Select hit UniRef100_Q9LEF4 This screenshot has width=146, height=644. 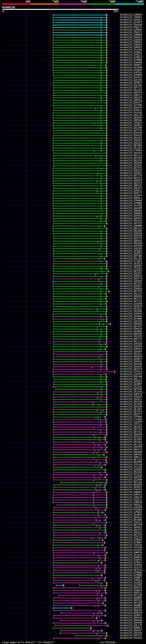[x=131, y=347]
